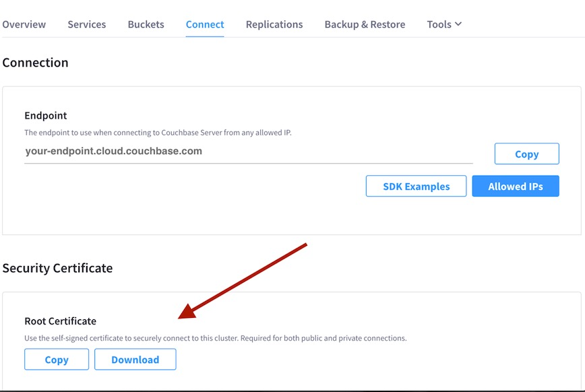Copy the root certificate
Image resolution: width=585 pixels, height=392 pixels.
point(57,360)
